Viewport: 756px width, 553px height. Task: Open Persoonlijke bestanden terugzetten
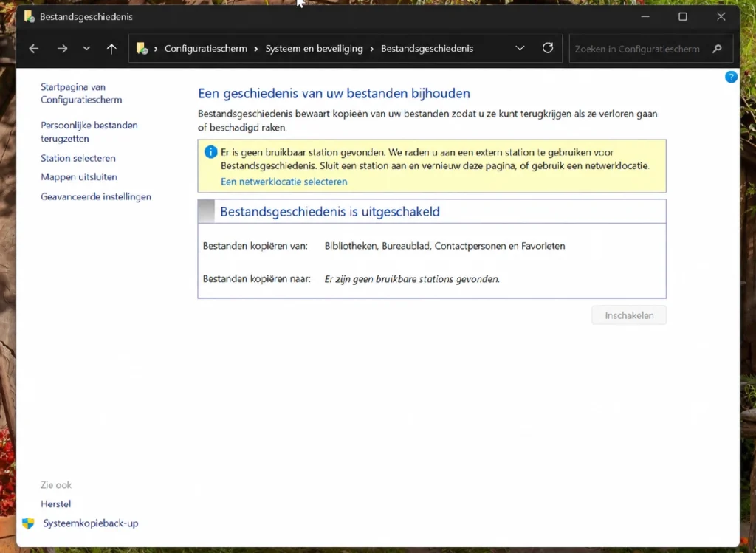[x=89, y=131]
